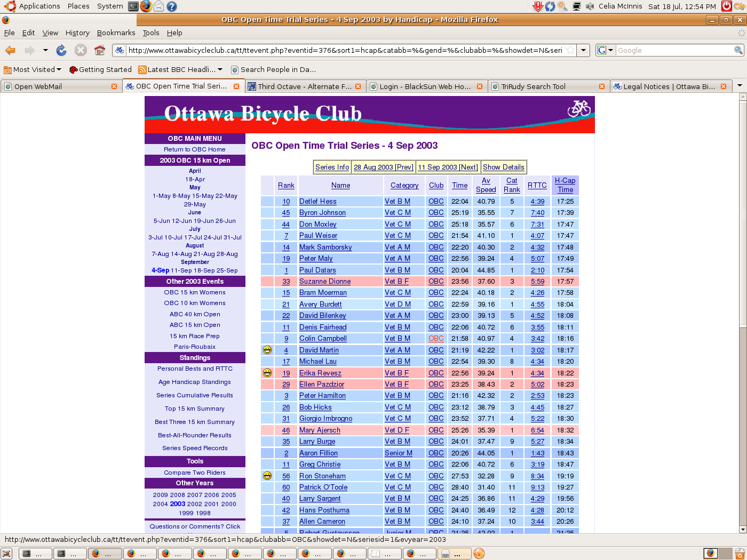
Task: Open the Bookmarks menu
Action: (x=116, y=33)
